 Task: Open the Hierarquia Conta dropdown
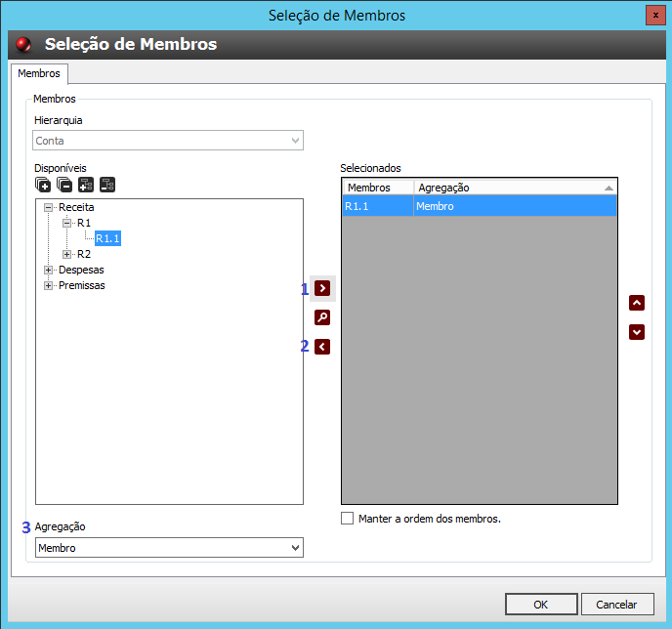pos(168,141)
